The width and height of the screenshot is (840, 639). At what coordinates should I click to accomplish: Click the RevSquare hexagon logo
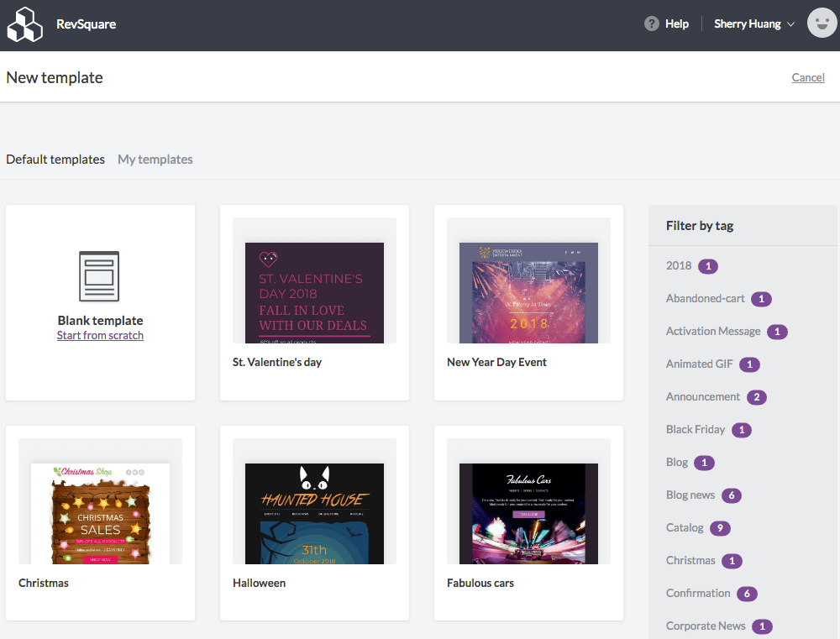pyautogui.click(x=25, y=24)
